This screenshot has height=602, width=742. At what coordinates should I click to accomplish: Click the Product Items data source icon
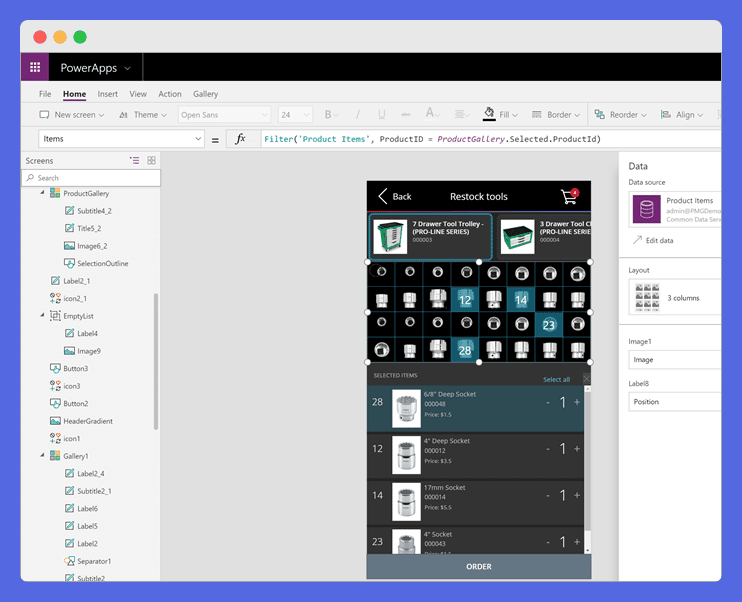646,209
